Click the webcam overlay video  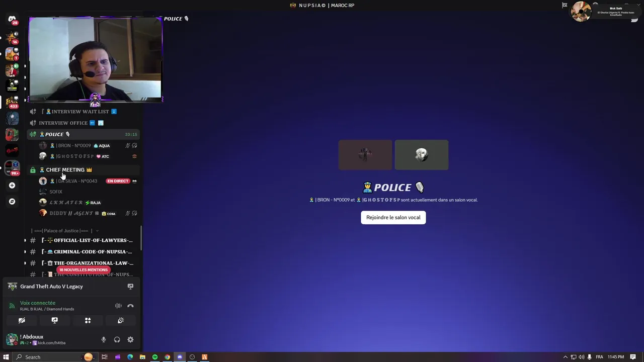click(96, 59)
